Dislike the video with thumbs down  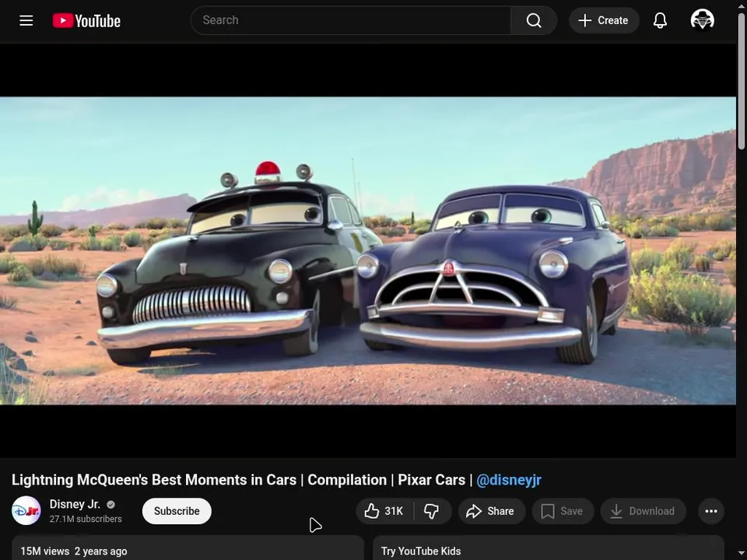point(432,511)
